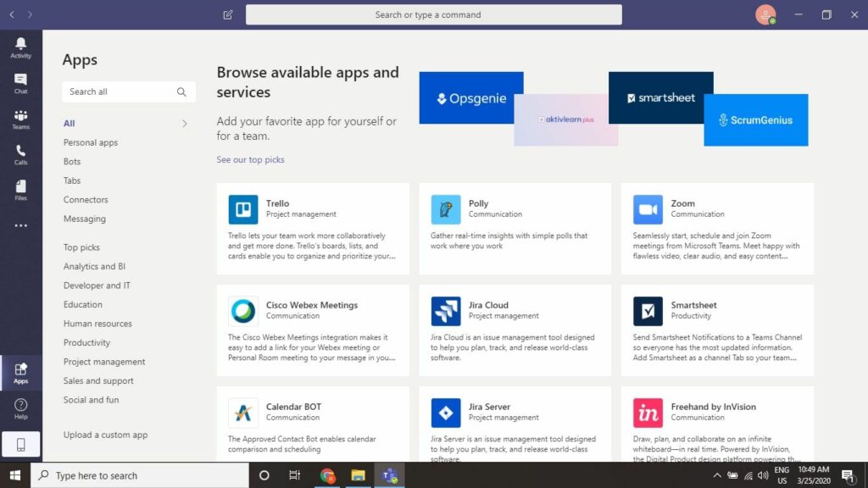Image resolution: width=868 pixels, height=488 pixels.
Task: Show hidden system tray icons
Action: pyautogui.click(x=717, y=475)
